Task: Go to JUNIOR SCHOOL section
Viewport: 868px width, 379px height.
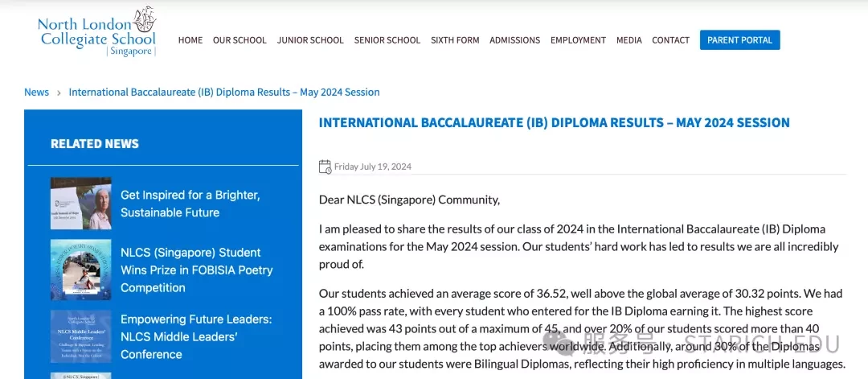Action: (x=310, y=40)
